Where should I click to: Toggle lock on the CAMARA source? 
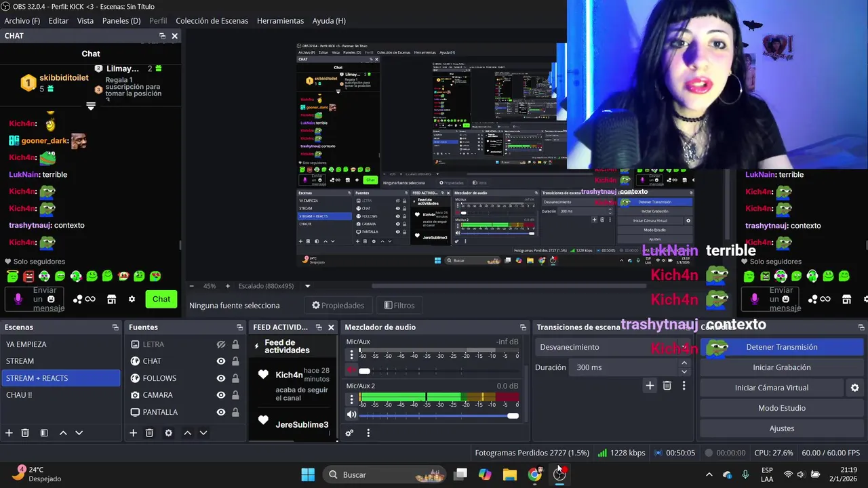(x=235, y=395)
